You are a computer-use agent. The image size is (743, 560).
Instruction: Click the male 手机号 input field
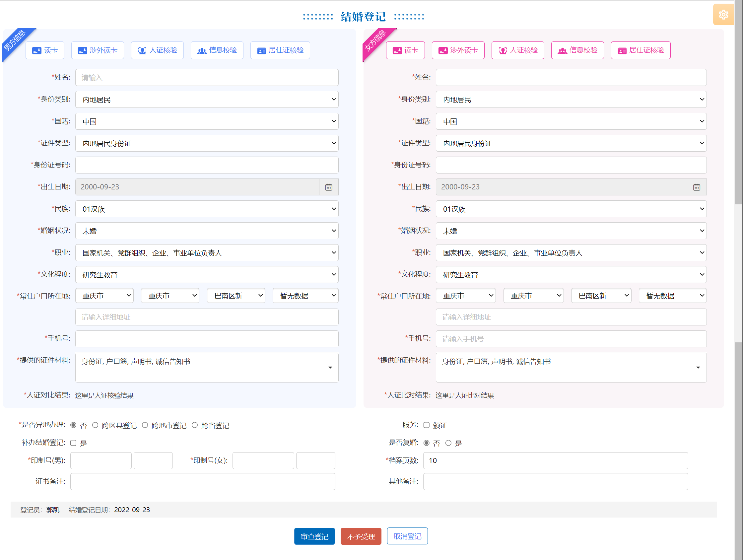pyautogui.click(x=207, y=339)
